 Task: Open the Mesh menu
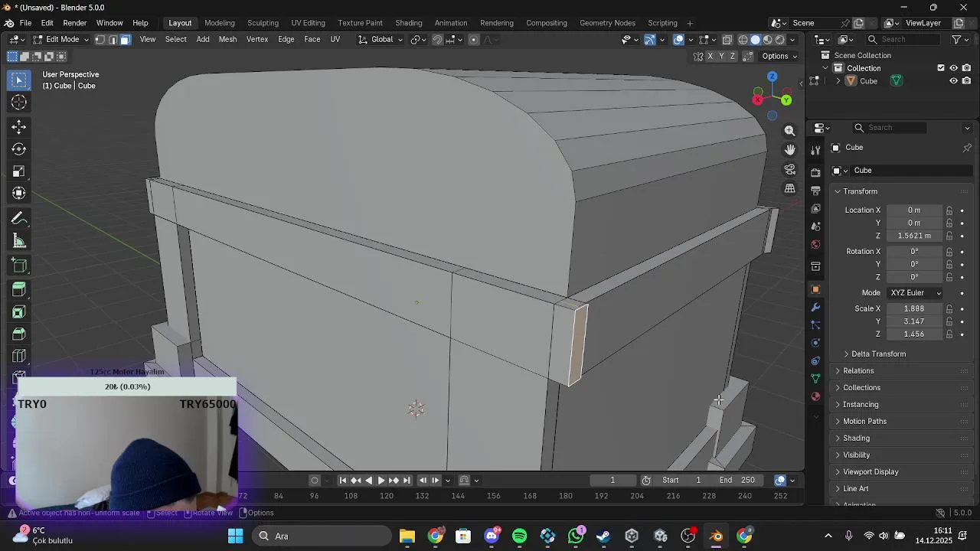tap(227, 40)
